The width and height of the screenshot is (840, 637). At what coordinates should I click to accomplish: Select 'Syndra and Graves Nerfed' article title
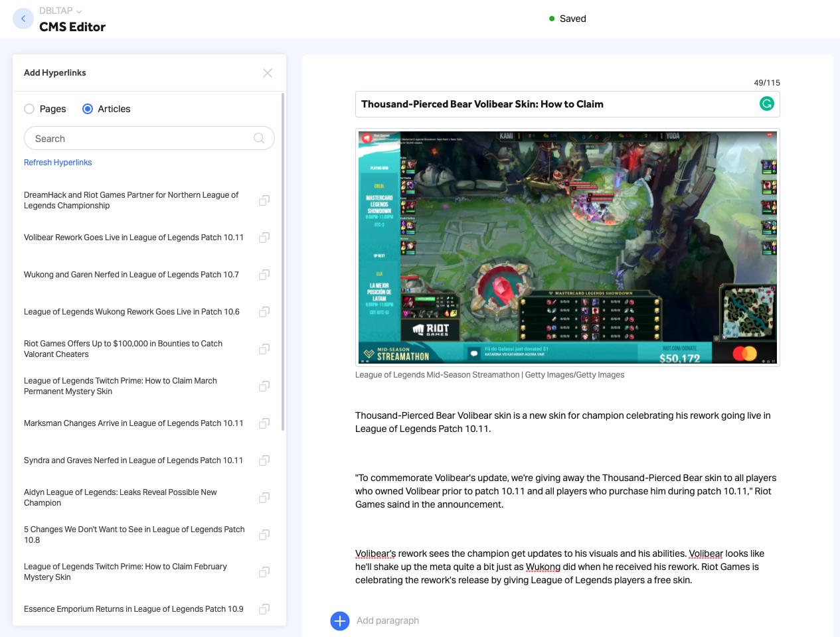tap(133, 460)
